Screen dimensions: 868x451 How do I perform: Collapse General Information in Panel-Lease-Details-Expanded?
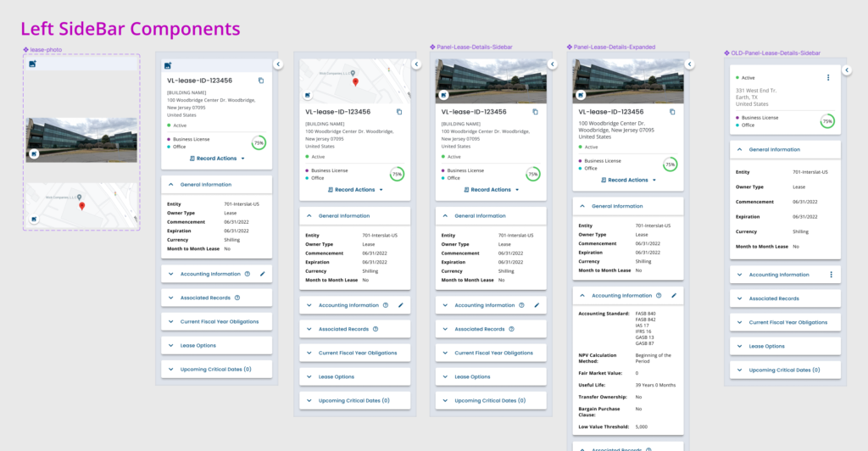click(581, 206)
